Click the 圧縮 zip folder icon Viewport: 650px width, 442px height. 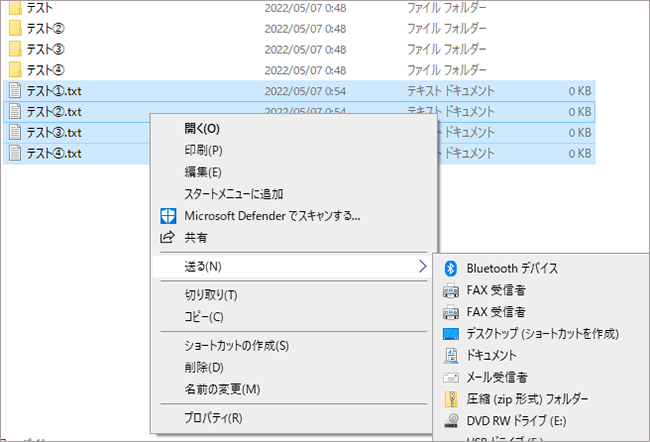(451, 399)
